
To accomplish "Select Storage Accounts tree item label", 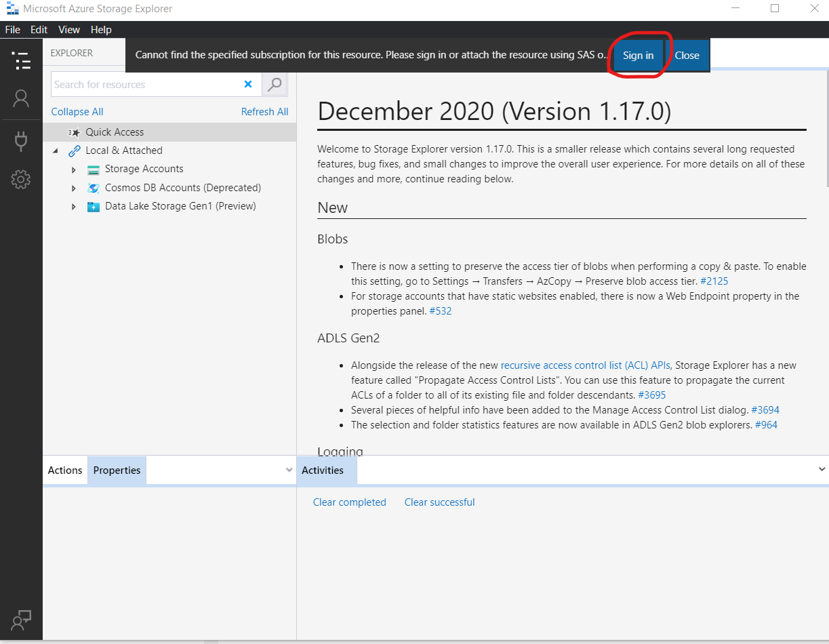I will coord(144,169).
